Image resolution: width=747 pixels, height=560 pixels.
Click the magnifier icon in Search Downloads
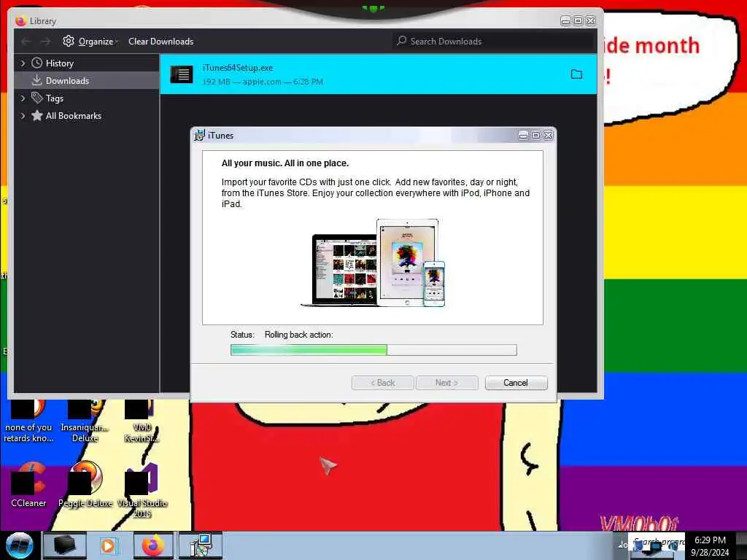pyautogui.click(x=402, y=41)
